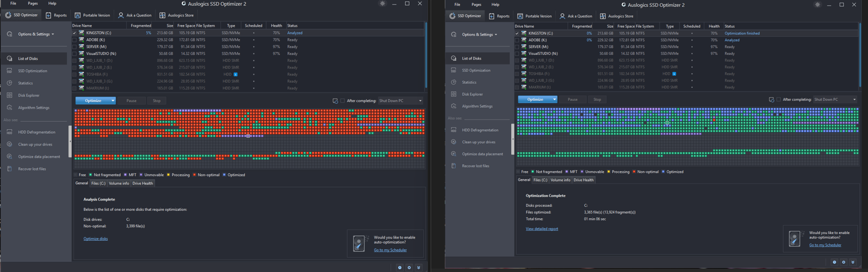Switch to Drive Health tab in left window
Screen dimensions: 868x272
point(143,184)
